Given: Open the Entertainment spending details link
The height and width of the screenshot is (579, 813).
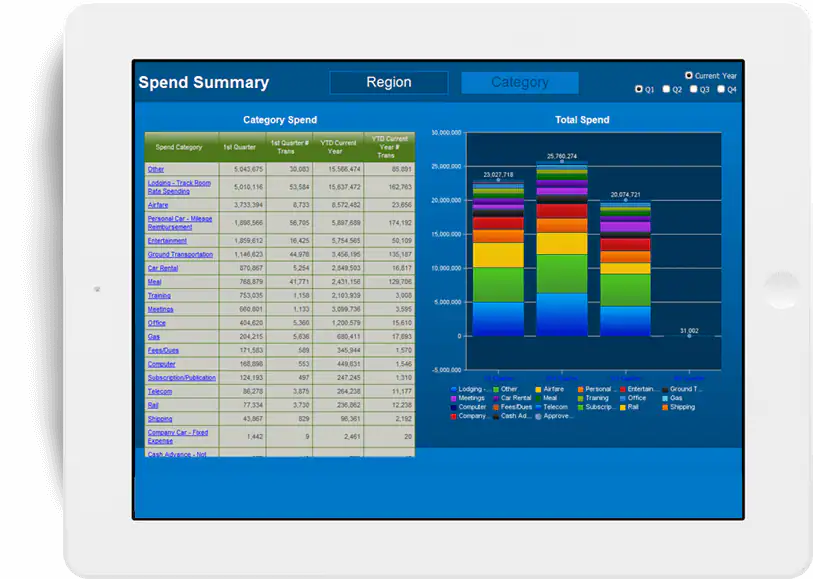Looking at the screenshot, I should pyautogui.click(x=166, y=240).
